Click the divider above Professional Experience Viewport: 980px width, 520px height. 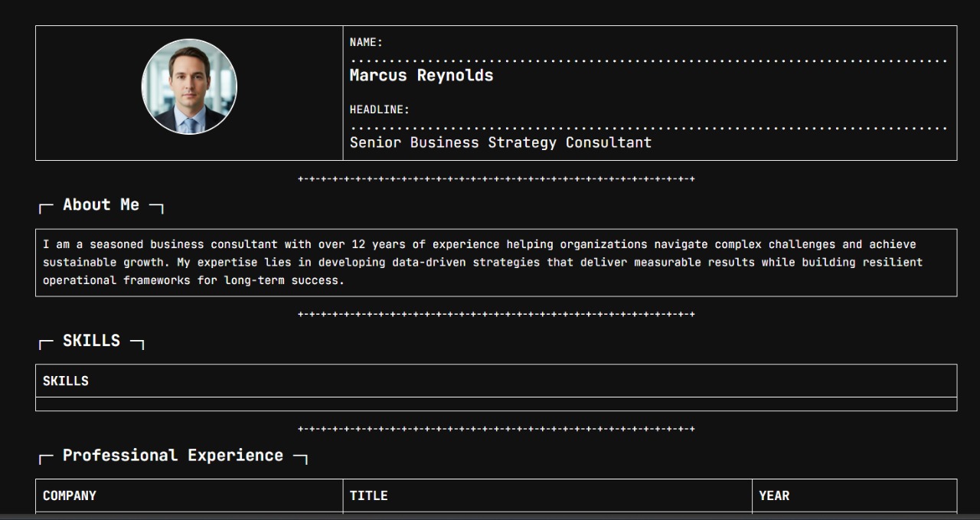496,429
